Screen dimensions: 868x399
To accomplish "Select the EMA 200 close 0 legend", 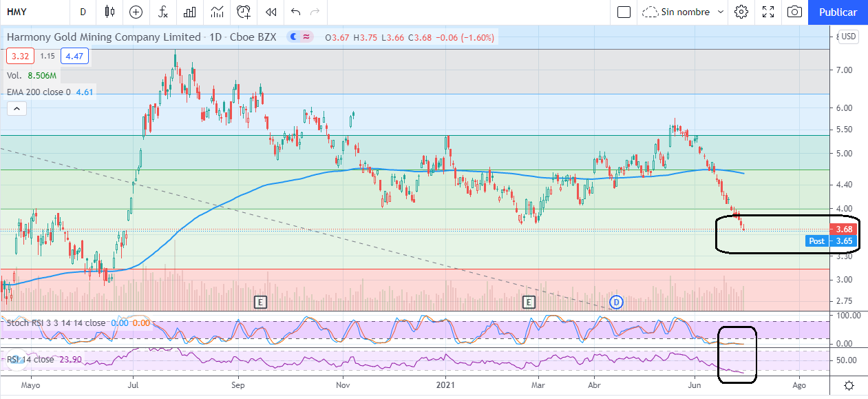I will 50,92.
